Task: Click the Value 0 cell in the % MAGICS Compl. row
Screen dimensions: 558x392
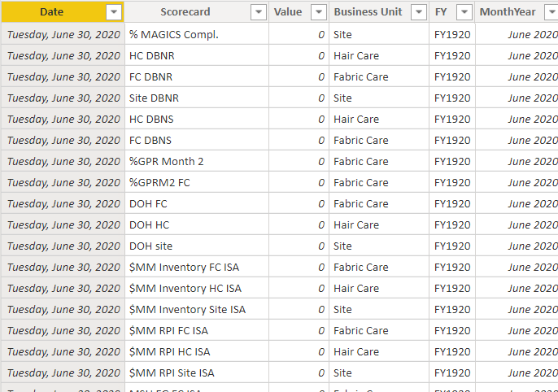Action: [299, 34]
